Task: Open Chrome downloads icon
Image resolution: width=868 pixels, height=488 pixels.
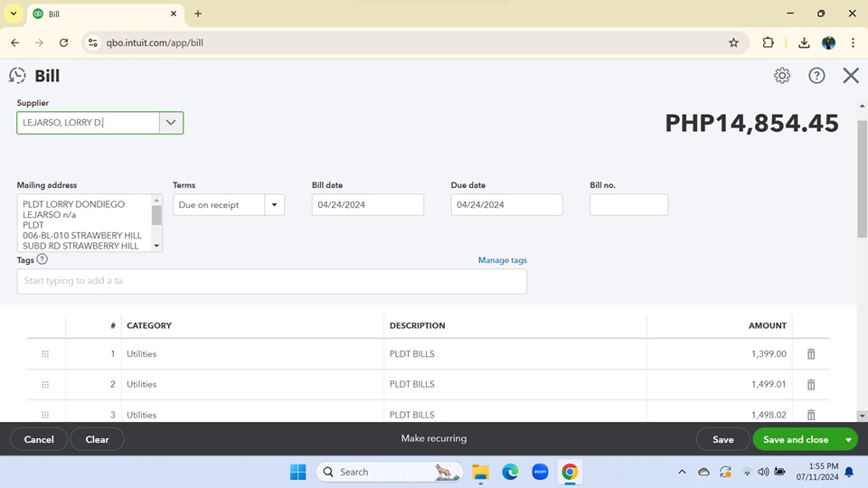Action: point(804,42)
